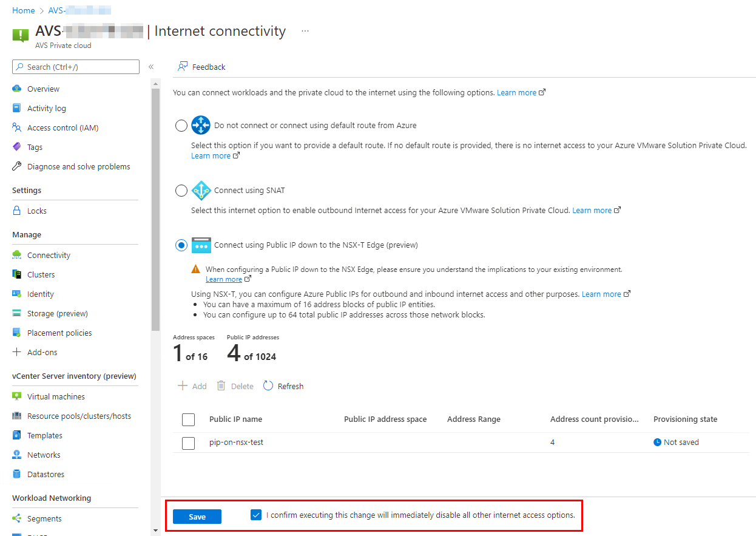The width and height of the screenshot is (756, 536).
Task: Click the Add-ons plus icon
Action: pos(17,352)
